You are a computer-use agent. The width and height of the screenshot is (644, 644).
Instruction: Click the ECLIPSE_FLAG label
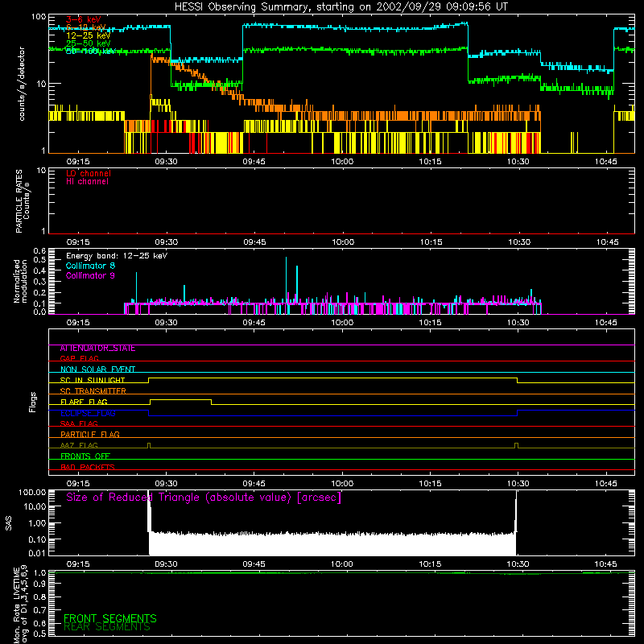point(88,413)
